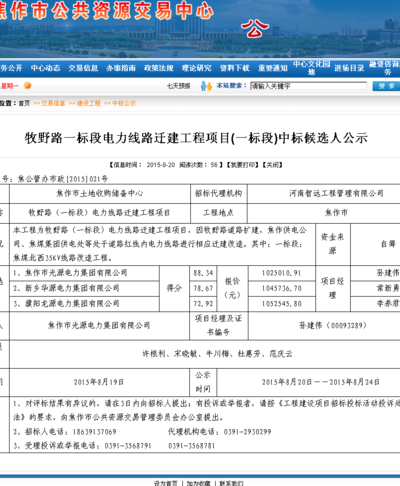Click the complaint phone 0391-3568791
The image size is (400, 486).
coord(128,446)
